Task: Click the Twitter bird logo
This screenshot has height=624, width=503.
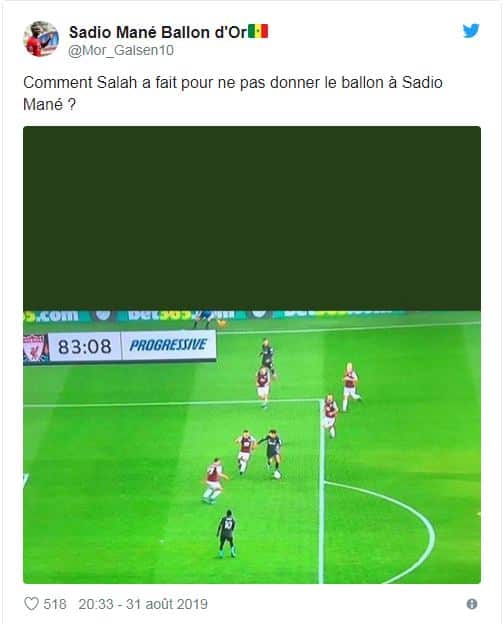Action: (471, 31)
